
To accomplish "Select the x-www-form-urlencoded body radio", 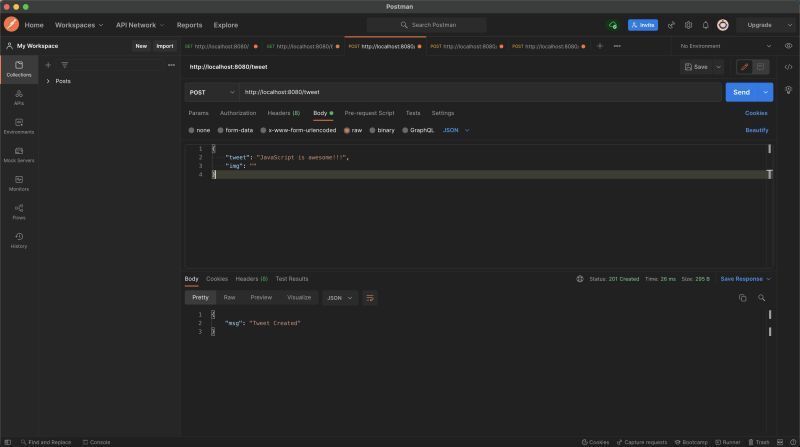I will pyautogui.click(x=263, y=131).
